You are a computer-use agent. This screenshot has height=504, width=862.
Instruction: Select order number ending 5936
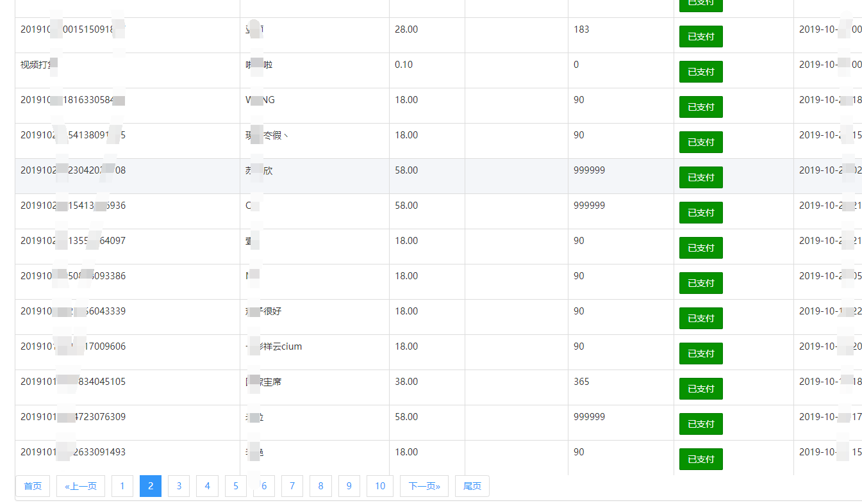point(73,206)
